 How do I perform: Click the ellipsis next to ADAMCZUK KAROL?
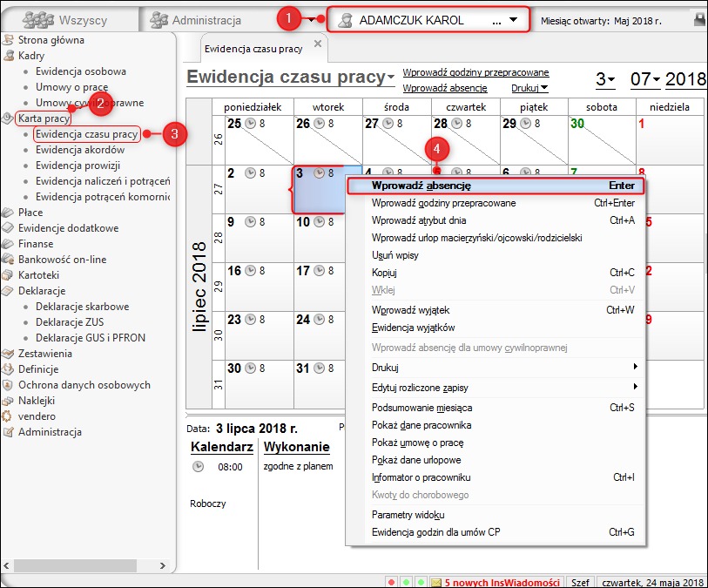point(496,21)
